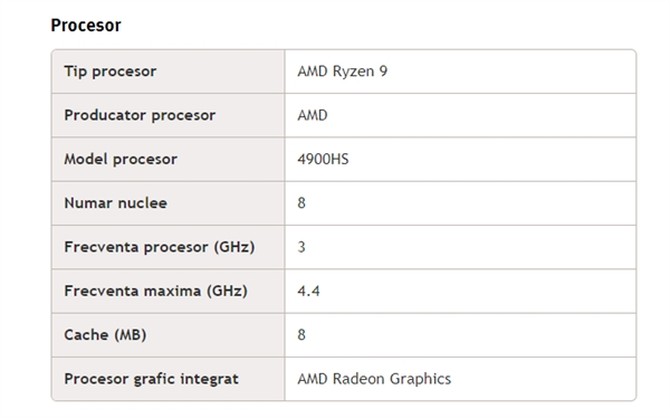Click the 'AMD Ryzen 9' value
This screenshot has width=670, height=418.
[342, 71]
